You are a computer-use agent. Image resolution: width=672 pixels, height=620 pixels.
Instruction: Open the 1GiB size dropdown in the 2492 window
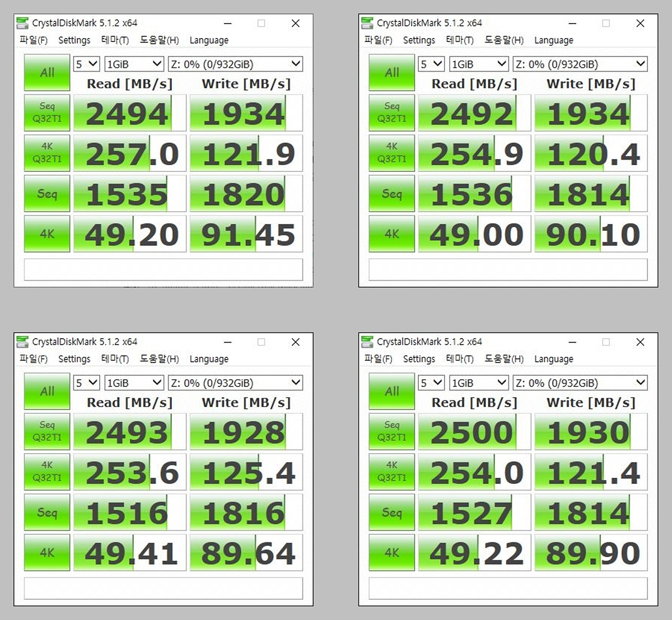(479, 64)
